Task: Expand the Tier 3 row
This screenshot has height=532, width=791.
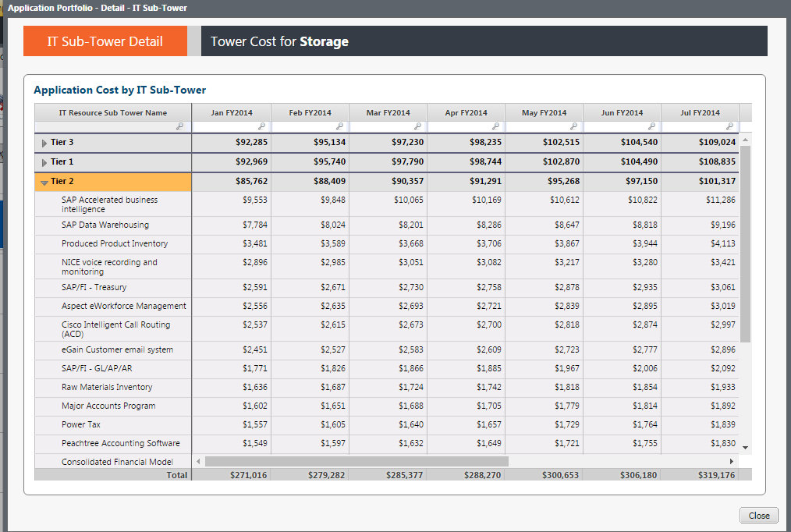Action: [x=44, y=144]
